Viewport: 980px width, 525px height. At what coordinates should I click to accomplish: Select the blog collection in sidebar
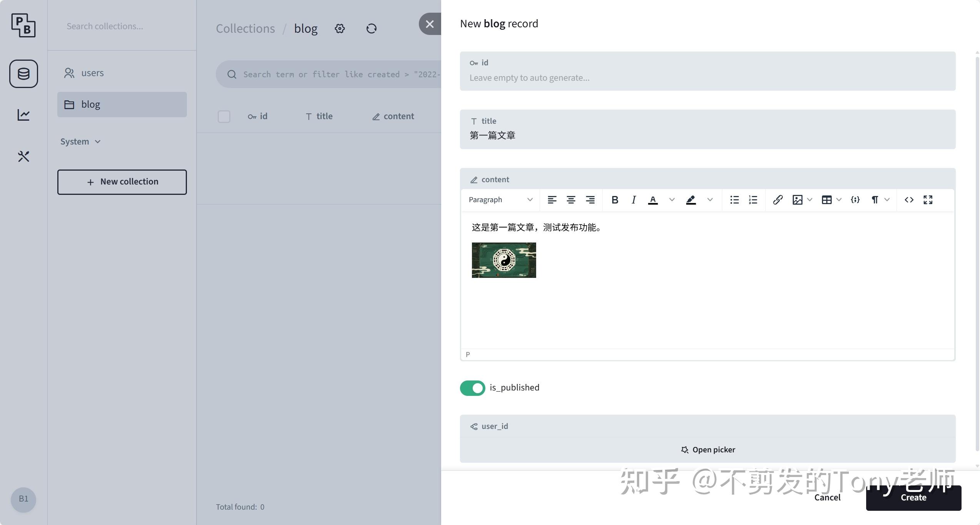pos(90,104)
